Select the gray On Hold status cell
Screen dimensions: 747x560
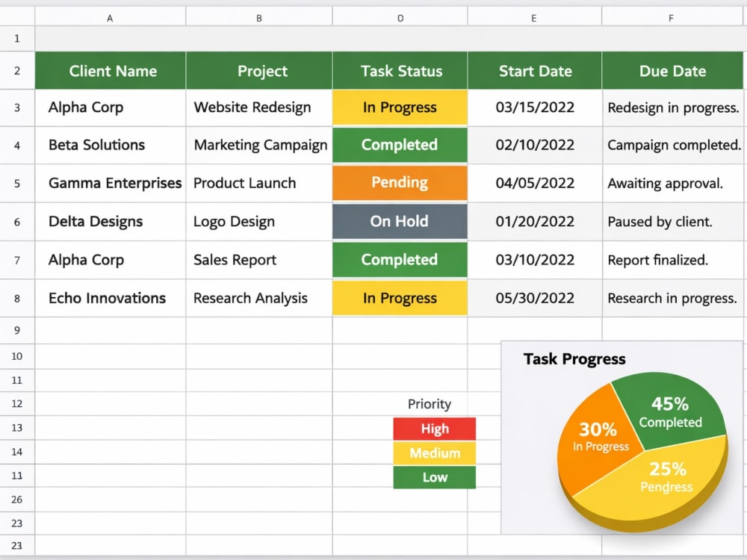[400, 222]
